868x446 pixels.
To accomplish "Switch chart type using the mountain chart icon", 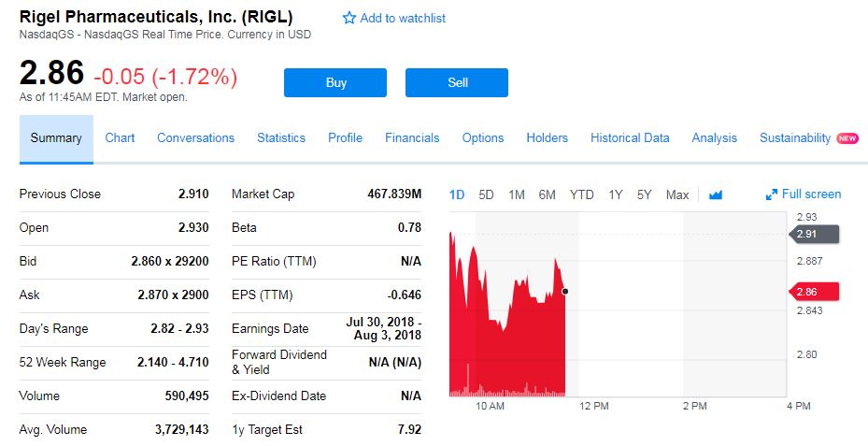I will [x=715, y=195].
